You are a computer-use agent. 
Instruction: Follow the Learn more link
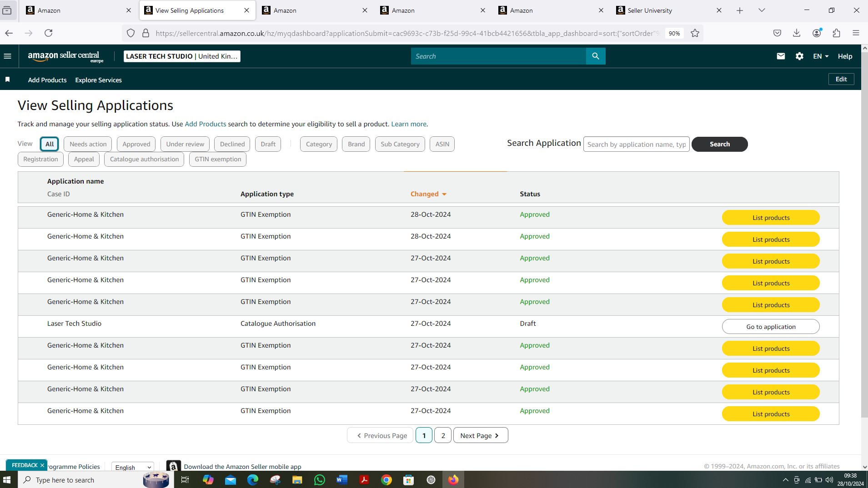coord(409,124)
